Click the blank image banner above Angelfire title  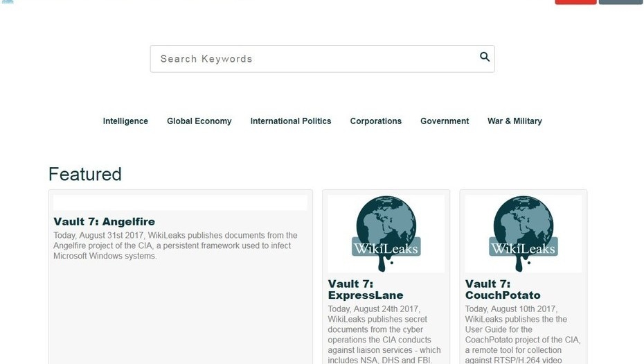point(180,202)
